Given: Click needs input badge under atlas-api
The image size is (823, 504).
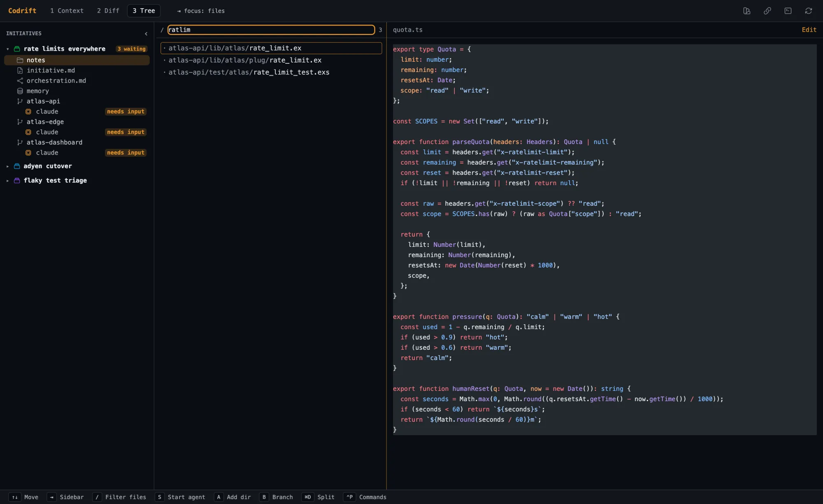Looking at the screenshot, I should pos(126,111).
